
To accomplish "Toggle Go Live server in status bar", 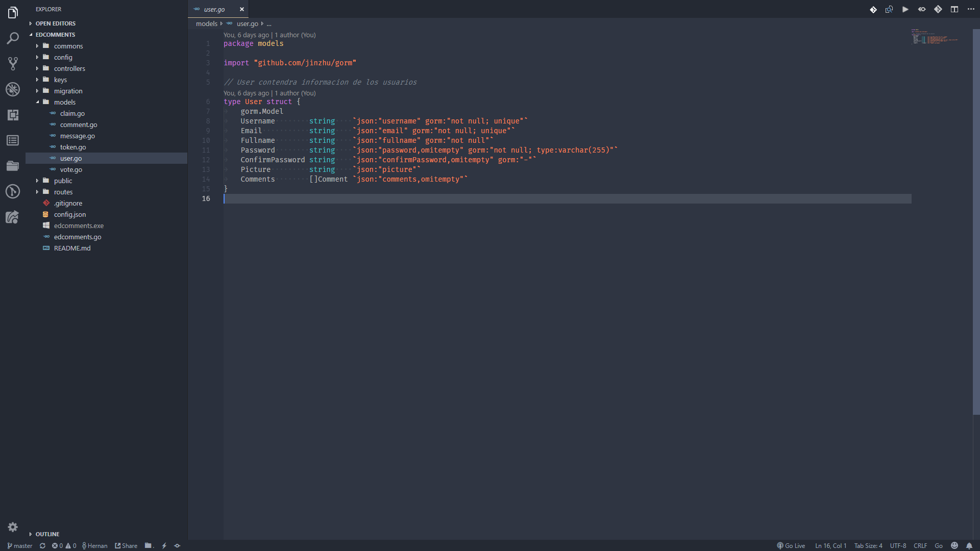I will coord(791,545).
